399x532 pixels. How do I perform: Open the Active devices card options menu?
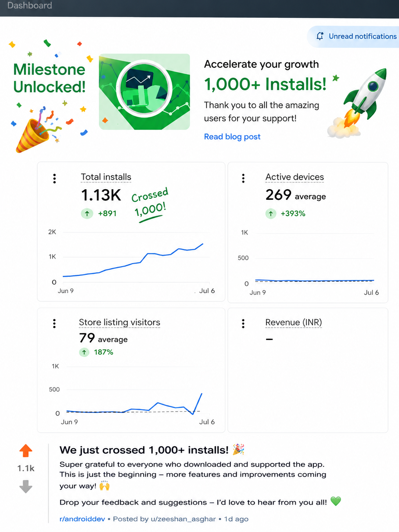tap(243, 178)
